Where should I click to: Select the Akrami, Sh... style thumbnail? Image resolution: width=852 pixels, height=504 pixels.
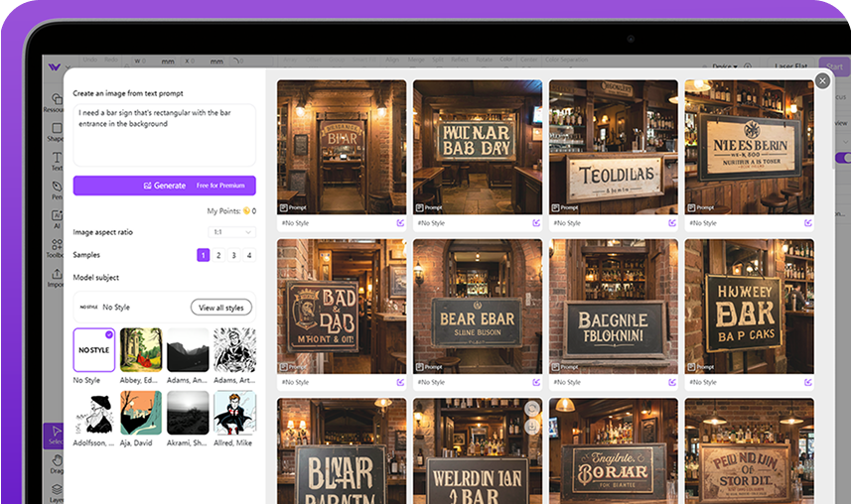188,413
